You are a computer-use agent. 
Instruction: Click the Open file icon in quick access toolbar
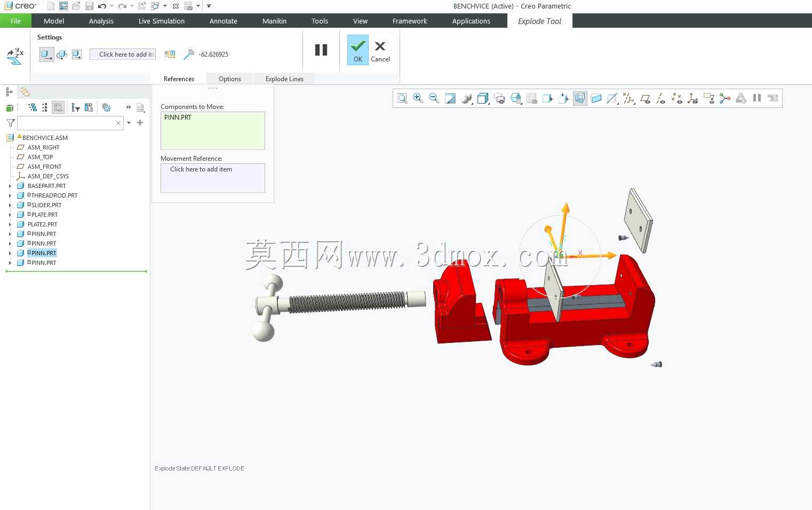tap(76, 6)
